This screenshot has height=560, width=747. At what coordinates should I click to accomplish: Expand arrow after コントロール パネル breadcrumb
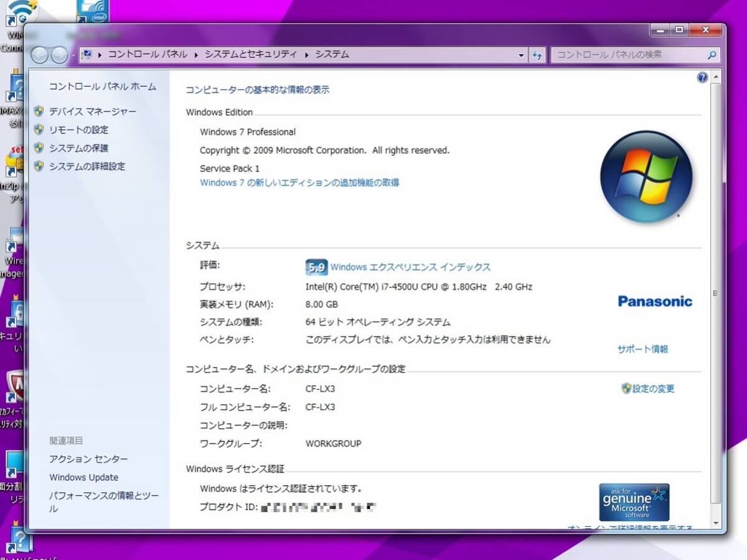[x=196, y=55]
